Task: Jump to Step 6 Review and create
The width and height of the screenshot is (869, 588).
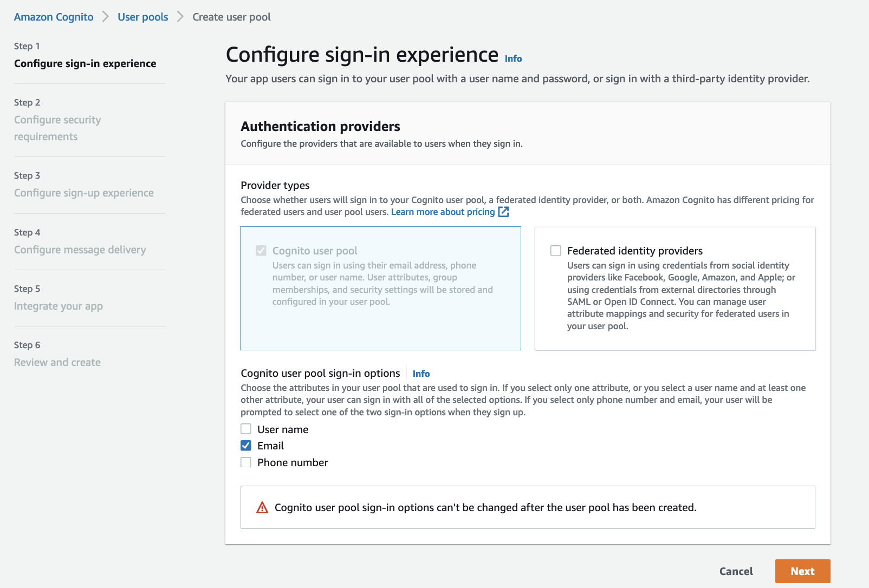Action: pos(57,362)
